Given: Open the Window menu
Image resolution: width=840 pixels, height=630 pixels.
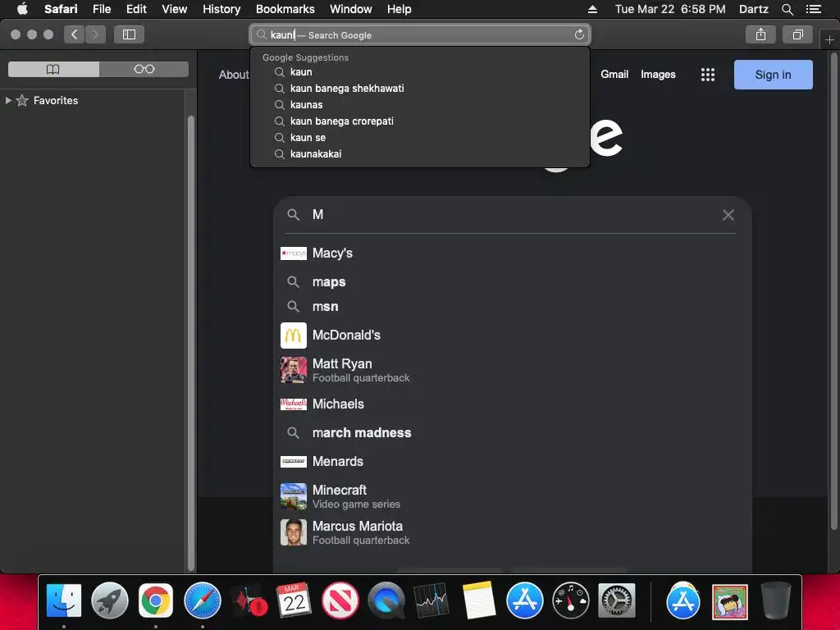Looking at the screenshot, I should click(351, 9).
